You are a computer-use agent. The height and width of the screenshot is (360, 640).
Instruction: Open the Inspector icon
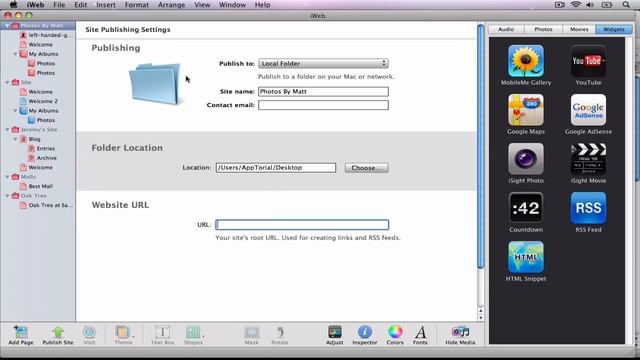[364, 335]
